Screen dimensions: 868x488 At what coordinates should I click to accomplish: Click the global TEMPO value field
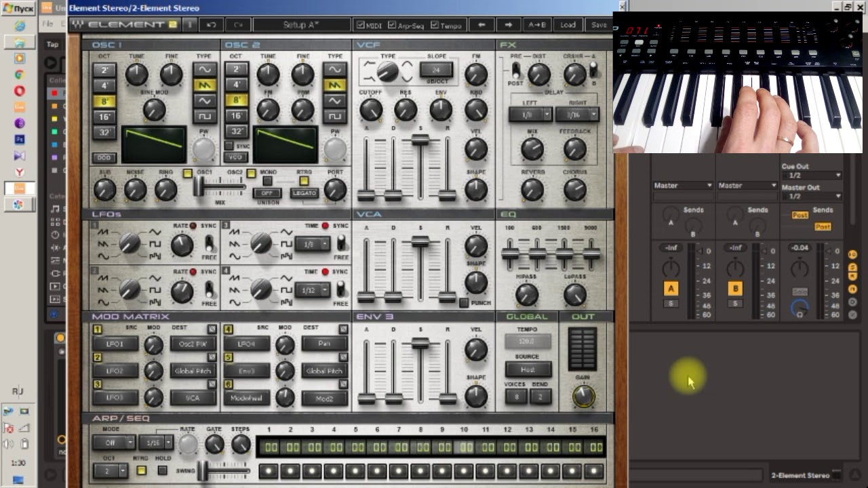point(528,342)
